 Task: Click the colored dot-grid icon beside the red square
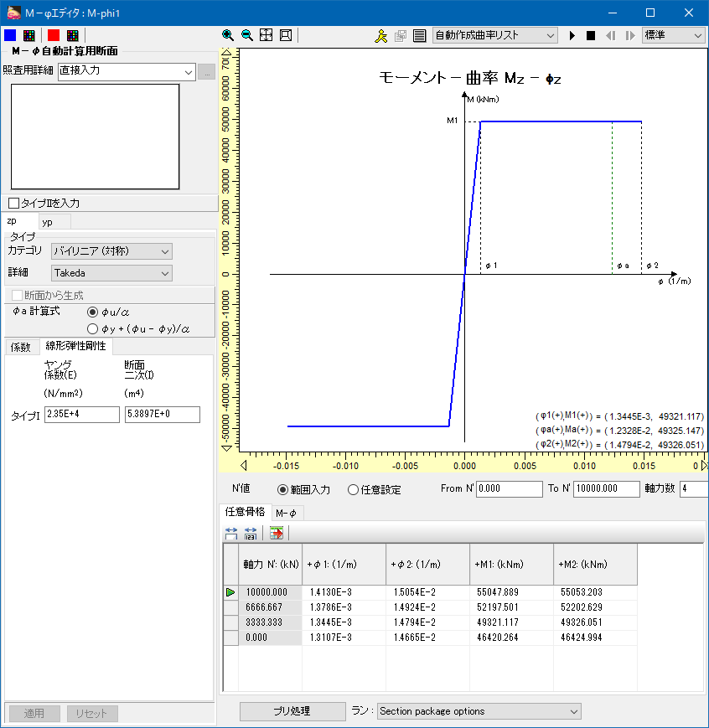click(72, 35)
